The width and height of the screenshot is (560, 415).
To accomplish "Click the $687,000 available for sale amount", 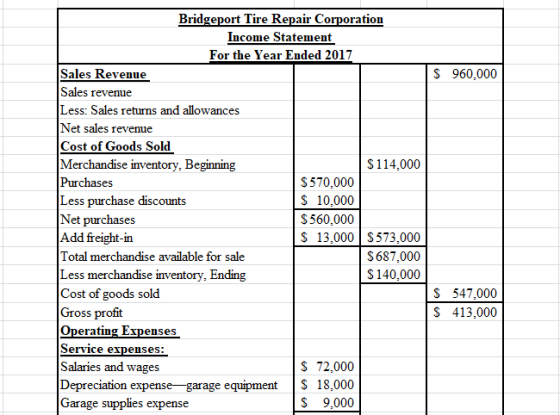I will 394,256.
